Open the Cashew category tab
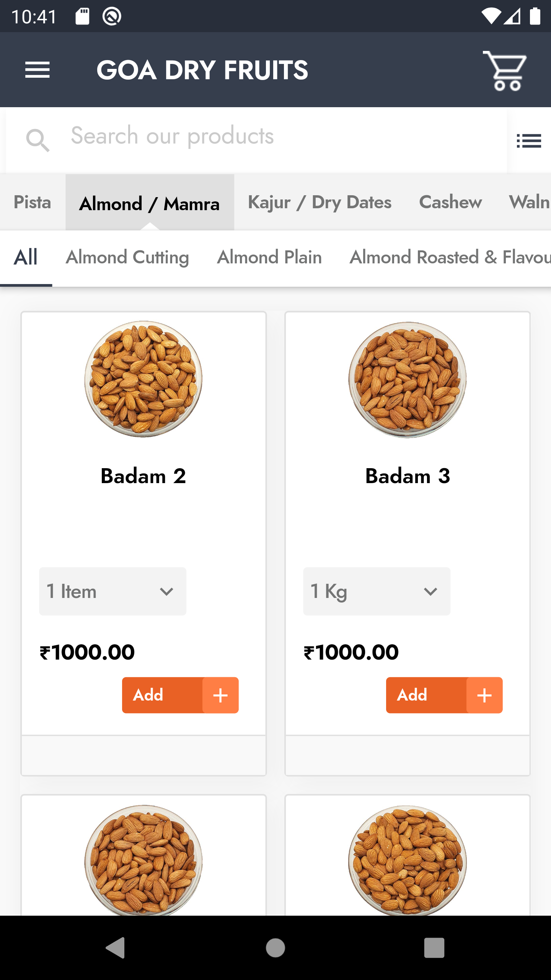Screen dimensions: 551x980 (x=450, y=202)
